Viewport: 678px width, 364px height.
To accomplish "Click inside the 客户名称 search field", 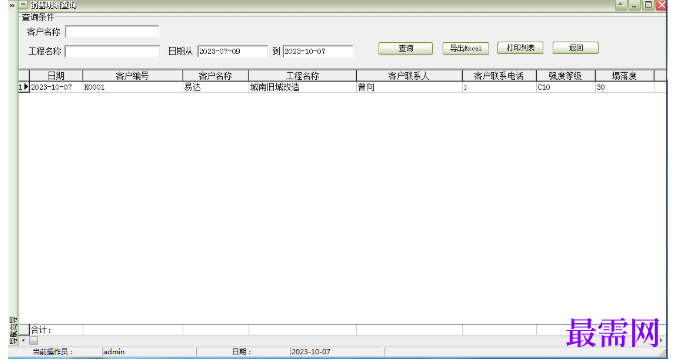I will [112, 32].
